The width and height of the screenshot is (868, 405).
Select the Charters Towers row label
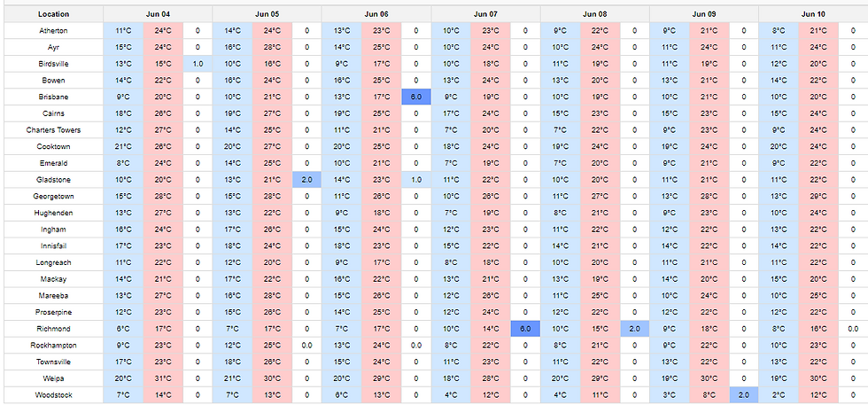click(x=54, y=130)
